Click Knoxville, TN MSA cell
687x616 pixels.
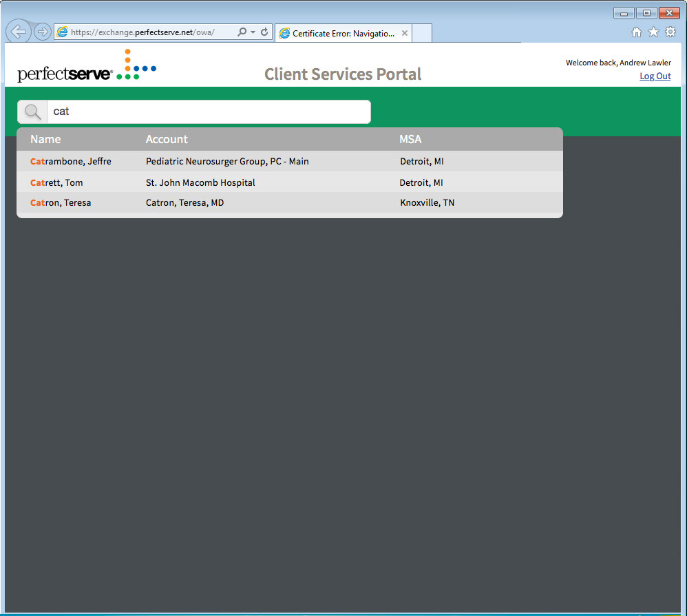tap(427, 203)
